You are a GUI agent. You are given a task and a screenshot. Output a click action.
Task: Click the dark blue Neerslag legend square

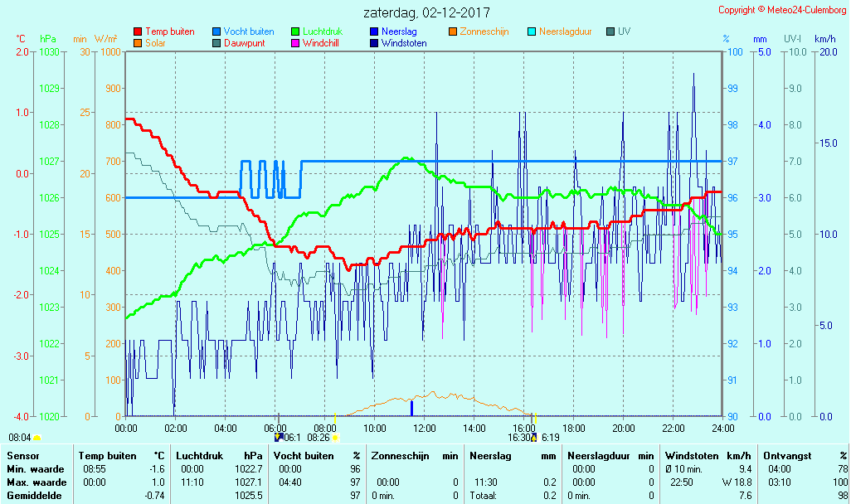click(374, 31)
